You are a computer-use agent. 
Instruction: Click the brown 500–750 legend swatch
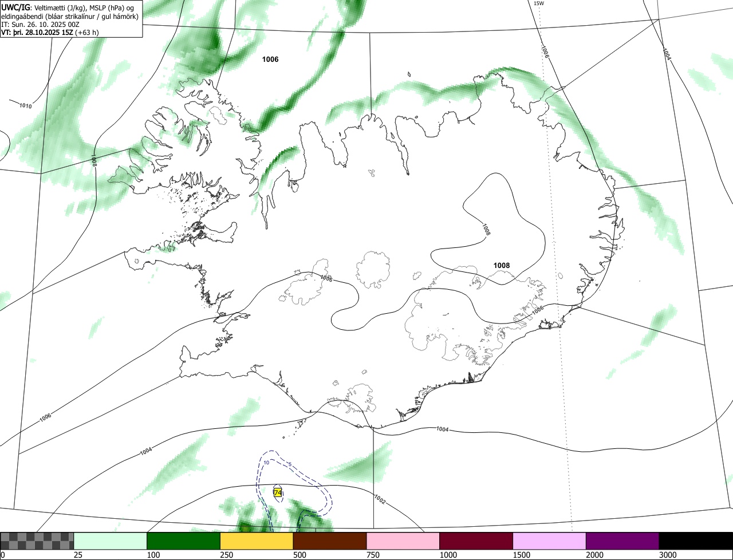[x=330, y=541]
